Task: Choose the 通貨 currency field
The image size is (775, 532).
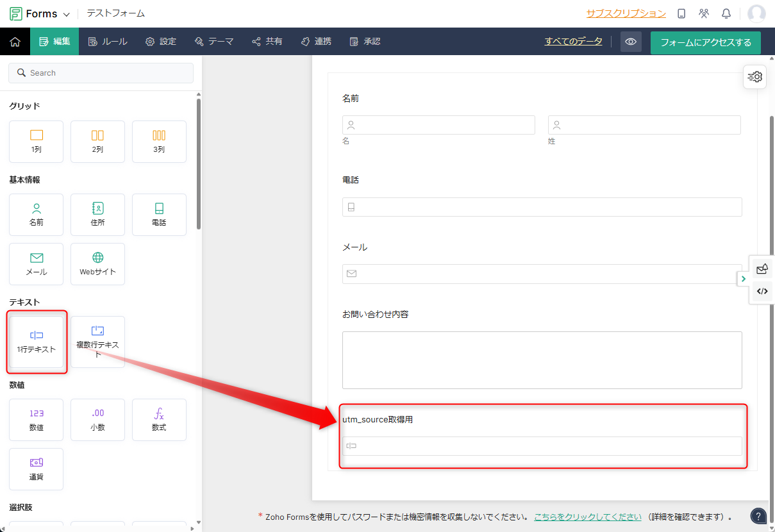Action: click(x=37, y=469)
